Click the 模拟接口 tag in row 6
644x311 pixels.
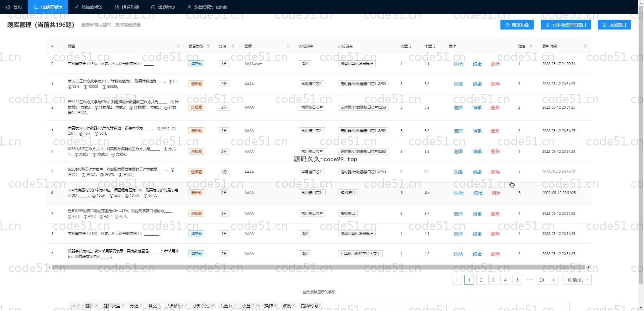coord(347,193)
